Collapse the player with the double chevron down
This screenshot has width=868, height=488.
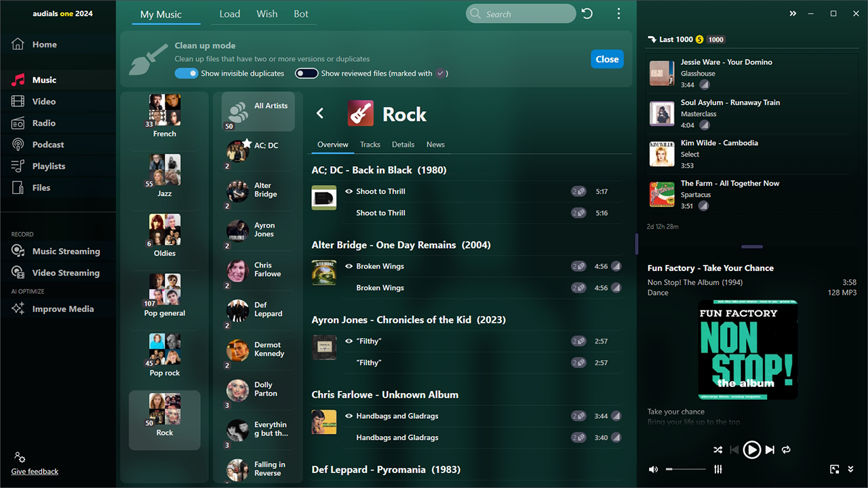[x=851, y=469]
